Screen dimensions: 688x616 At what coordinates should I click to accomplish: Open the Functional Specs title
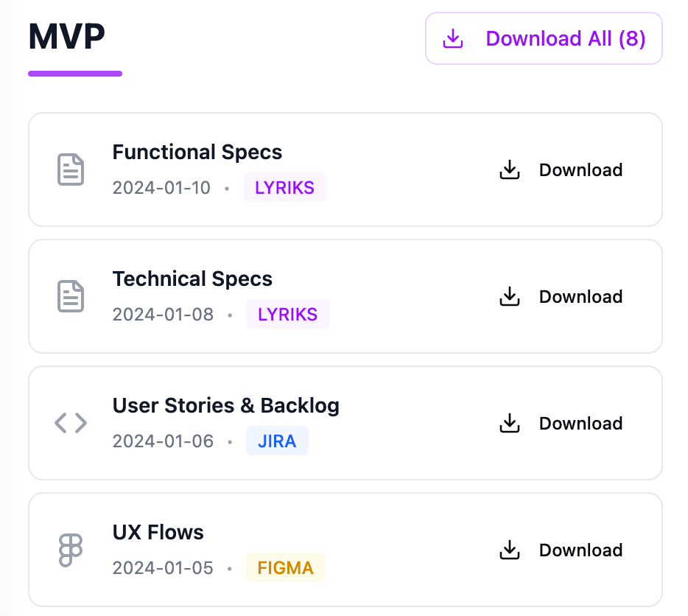197,153
